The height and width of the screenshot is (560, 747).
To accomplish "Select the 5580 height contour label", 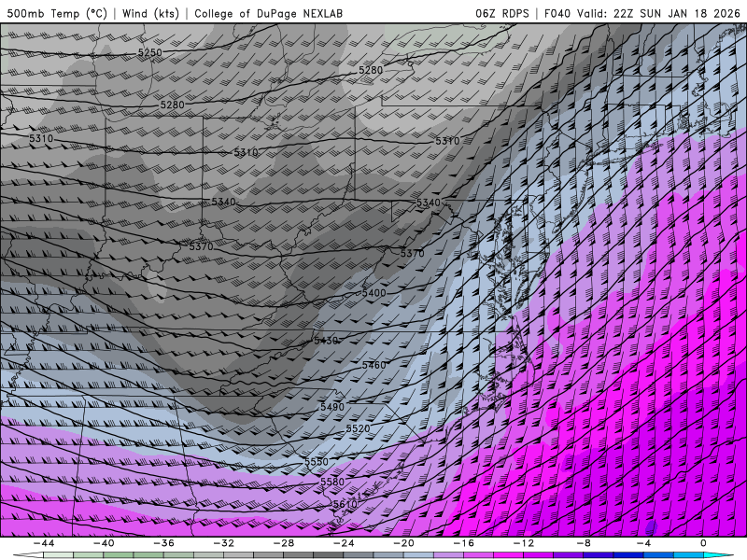I will 332,482.
